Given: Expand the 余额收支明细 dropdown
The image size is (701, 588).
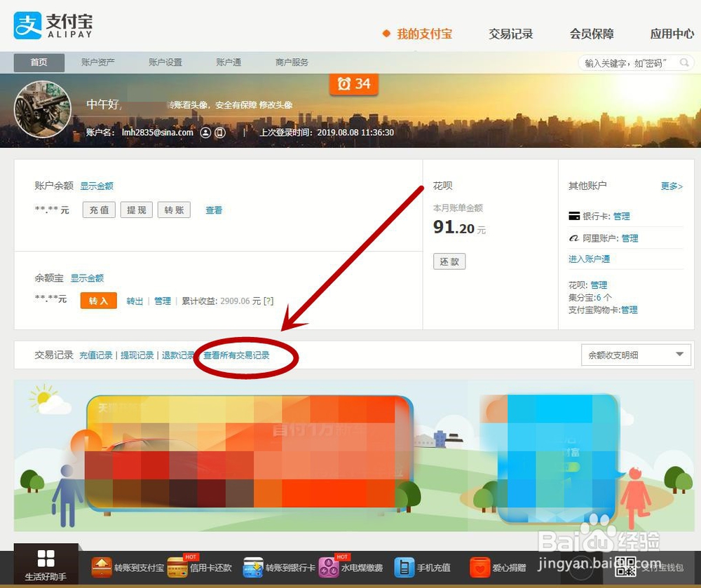Looking at the screenshot, I should 636,355.
